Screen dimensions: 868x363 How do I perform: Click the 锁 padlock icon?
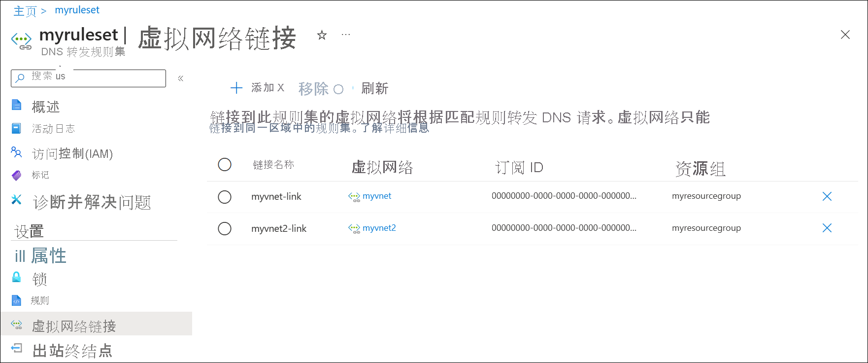pos(16,277)
